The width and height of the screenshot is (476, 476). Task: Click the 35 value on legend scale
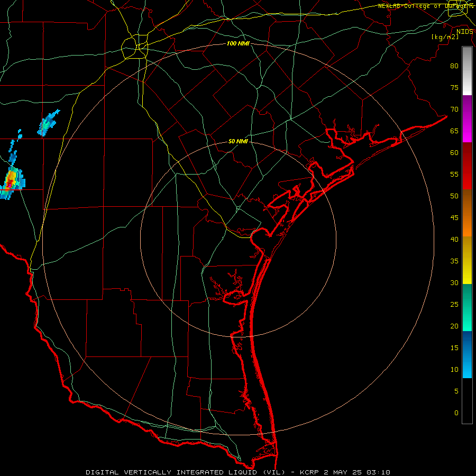pos(454,261)
